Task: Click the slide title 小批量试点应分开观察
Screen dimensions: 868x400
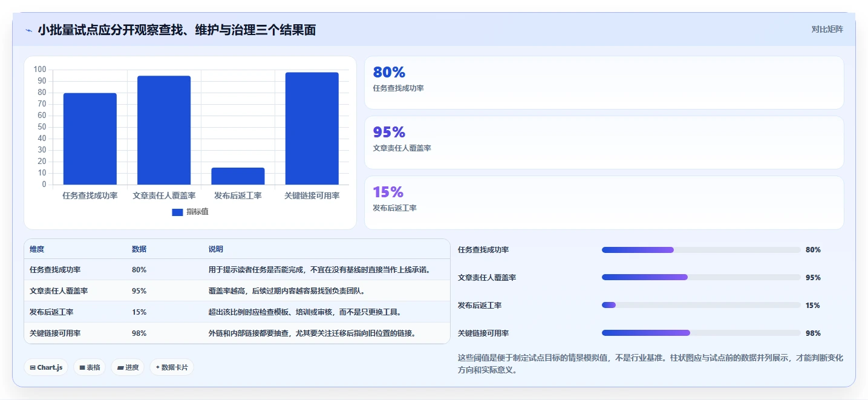Action: (177, 30)
